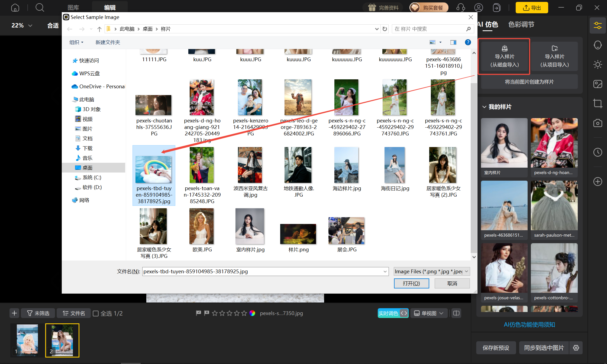This screenshot has width=607, height=364.
Task: Open the Image Files type dropdown
Action: [x=432, y=271]
